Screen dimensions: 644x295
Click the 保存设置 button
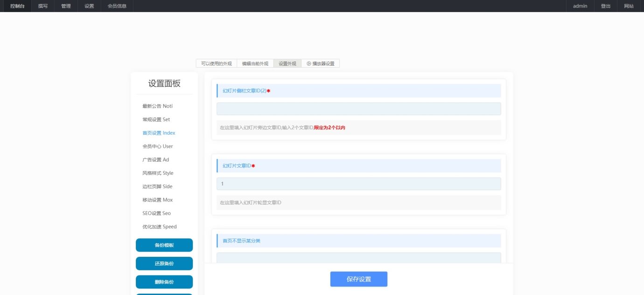(x=359, y=279)
